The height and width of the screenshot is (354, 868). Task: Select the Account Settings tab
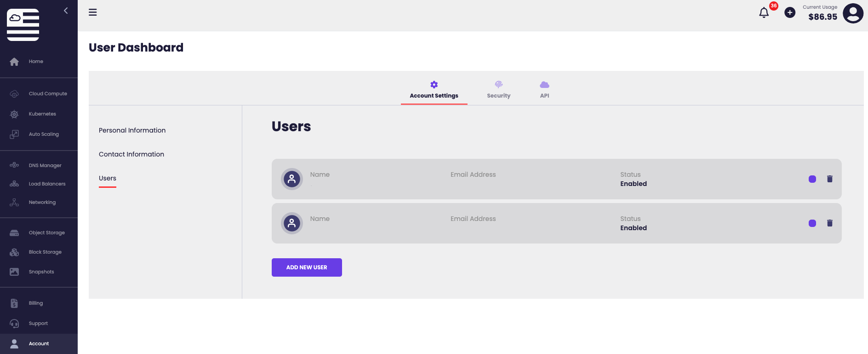pyautogui.click(x=434, y=90)
